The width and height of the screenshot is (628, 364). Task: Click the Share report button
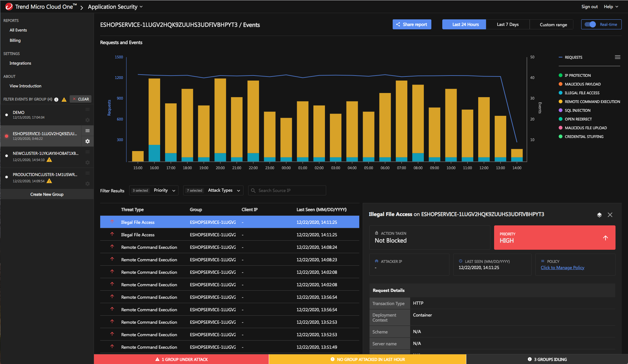412,25
